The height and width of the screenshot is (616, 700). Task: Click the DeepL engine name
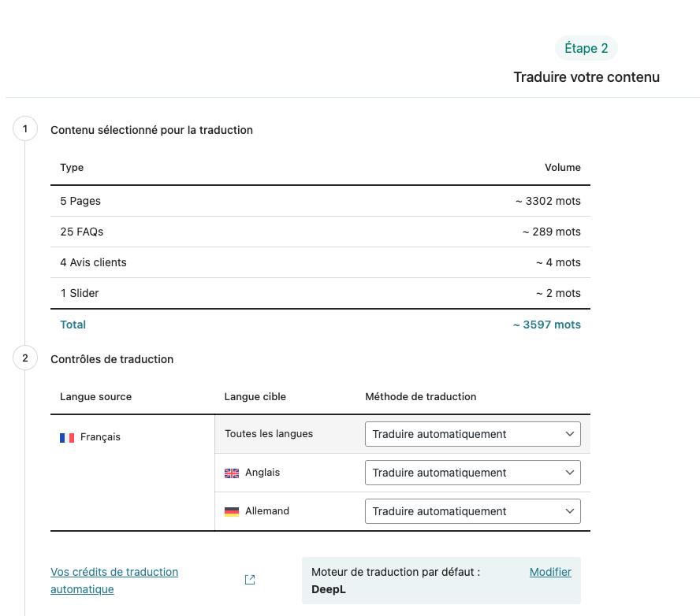click(329, 589)
